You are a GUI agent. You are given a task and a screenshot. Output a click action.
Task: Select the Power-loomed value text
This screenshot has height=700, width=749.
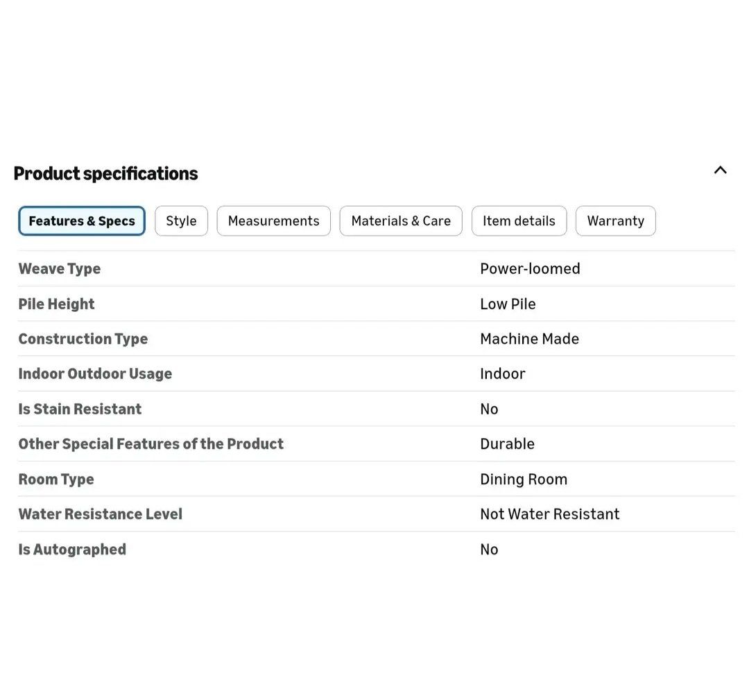pos(530,269)
